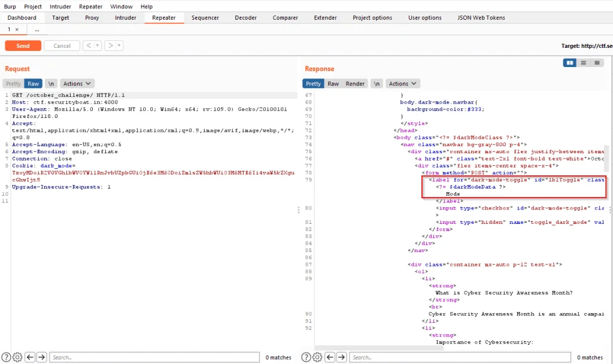
Task: Click the Cancel button
Action: tap(62, 45)
